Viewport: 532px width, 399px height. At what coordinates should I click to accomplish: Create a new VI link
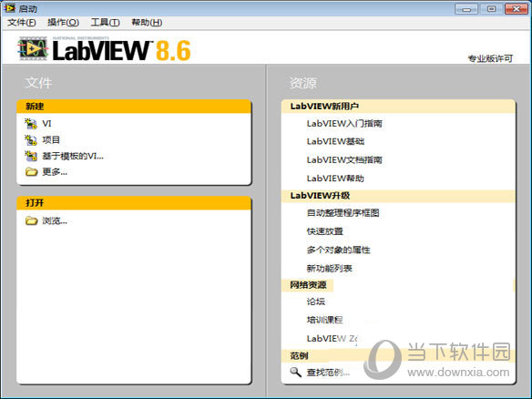[x=46, y=124]
